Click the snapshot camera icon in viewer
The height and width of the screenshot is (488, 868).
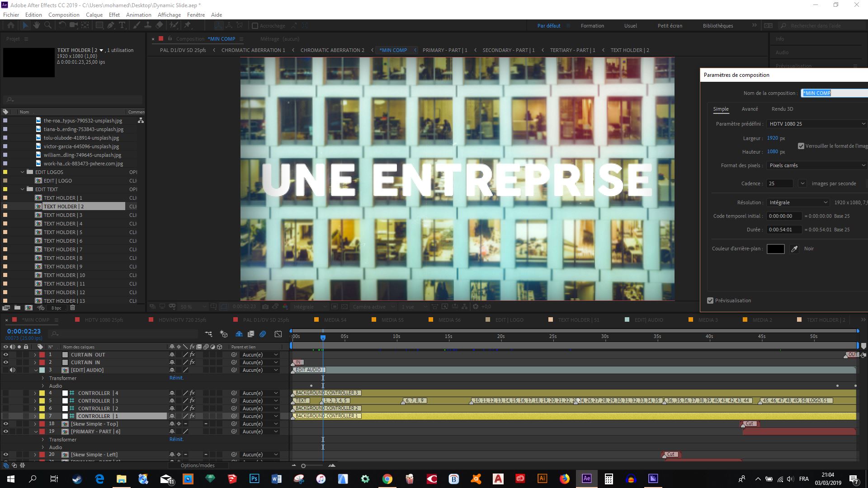coord(265,306)
